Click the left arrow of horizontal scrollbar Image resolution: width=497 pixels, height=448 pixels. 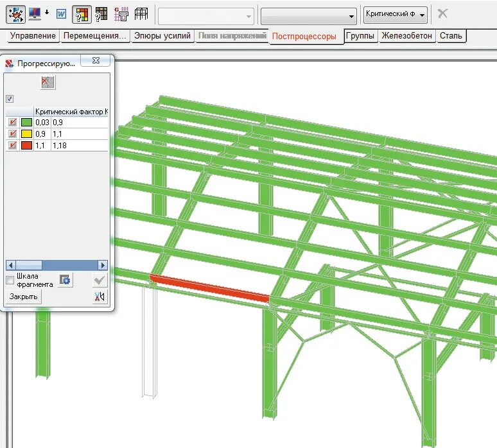(11, 265)
